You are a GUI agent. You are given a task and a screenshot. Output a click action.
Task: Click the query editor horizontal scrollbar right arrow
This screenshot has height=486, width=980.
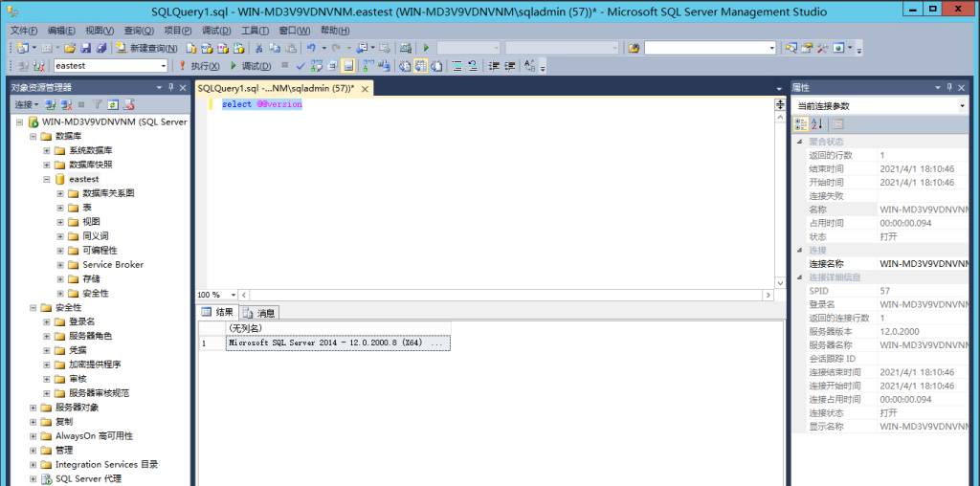pyautogui.click(x=768, y=295)
